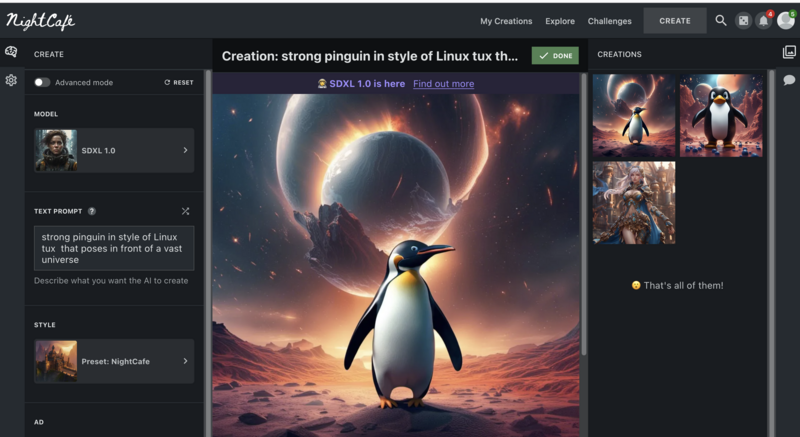Expand the Preset: NightCafe style selector
Screen dimensions: 800x437
(x=114, y=361)
